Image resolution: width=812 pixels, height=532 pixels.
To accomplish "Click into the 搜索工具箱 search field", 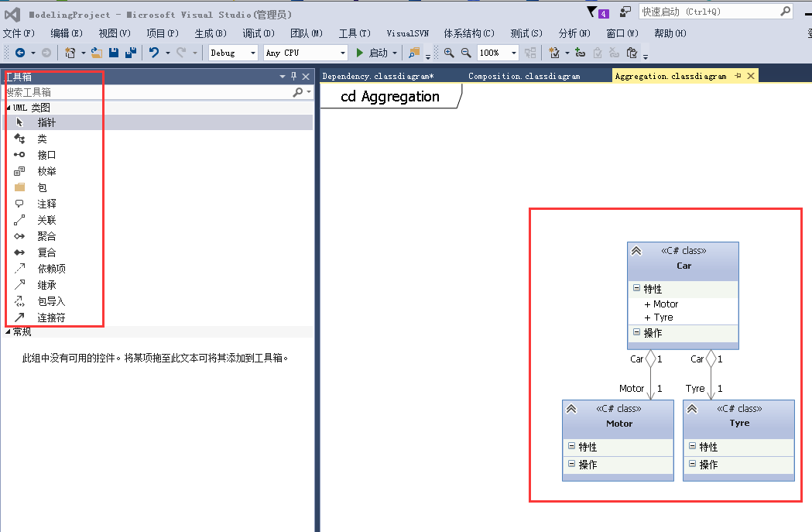I will 149,92.
